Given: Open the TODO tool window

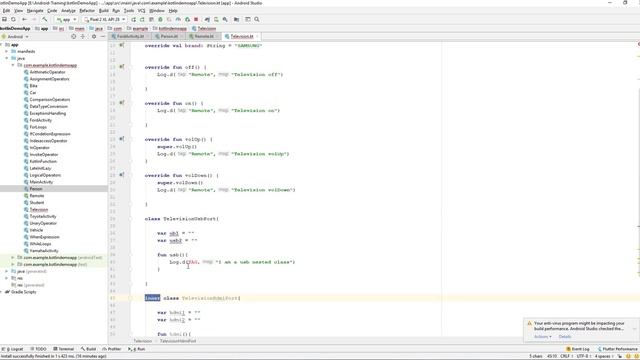Looking at the screenshot, I should (39, 349).
